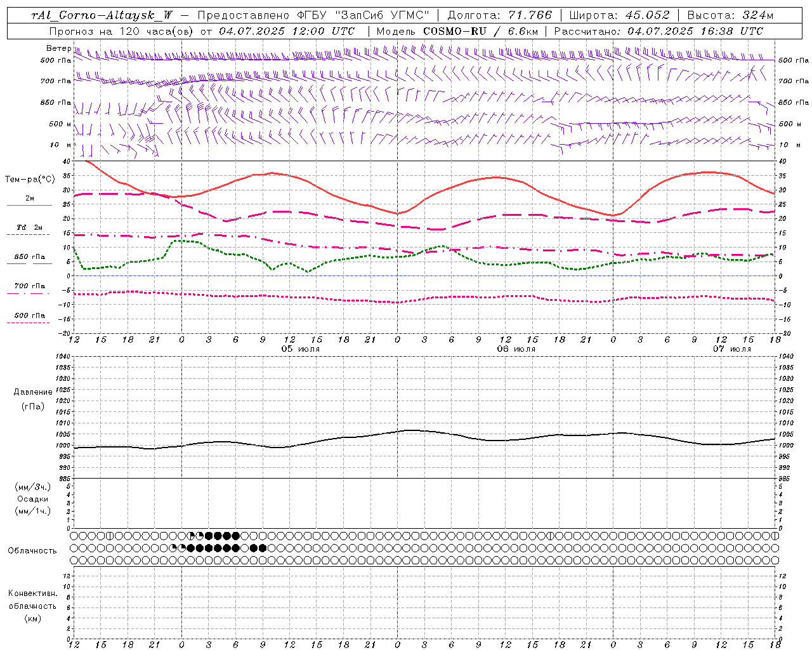Click the date label 06 июля

click(516, 349)
